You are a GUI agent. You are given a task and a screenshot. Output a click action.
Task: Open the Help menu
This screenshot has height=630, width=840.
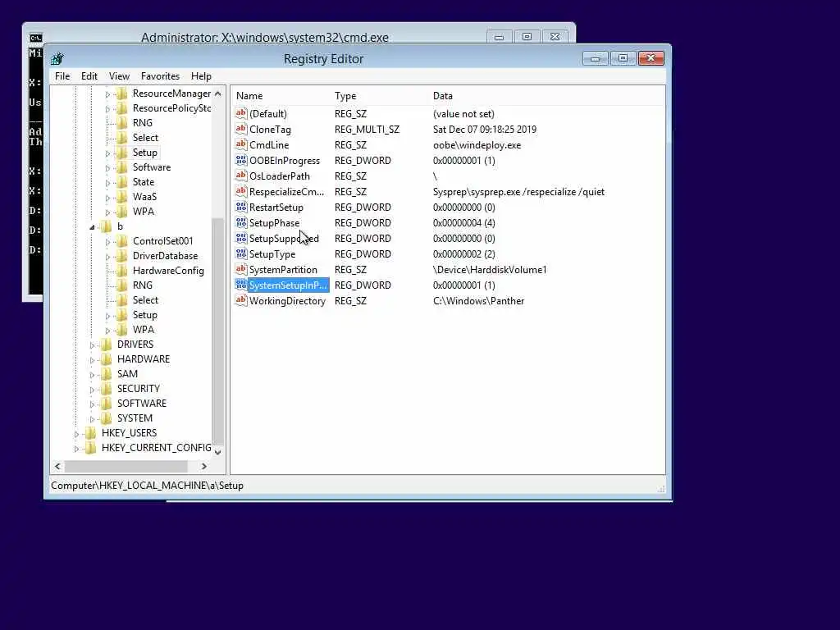(201, 76)
